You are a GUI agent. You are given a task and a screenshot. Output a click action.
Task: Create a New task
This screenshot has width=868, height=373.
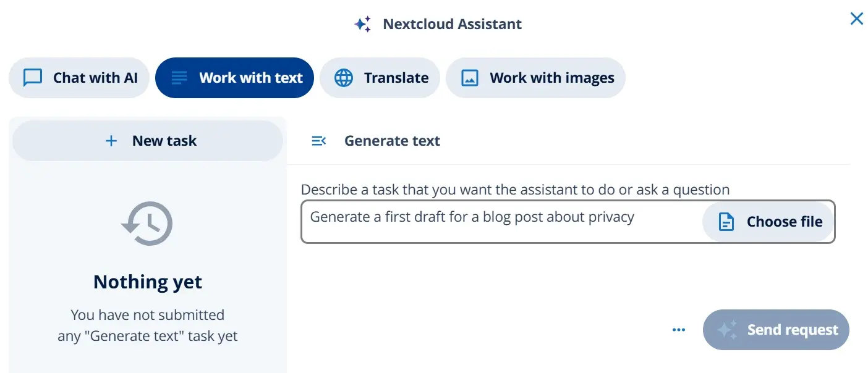click(x=147, y=140)
